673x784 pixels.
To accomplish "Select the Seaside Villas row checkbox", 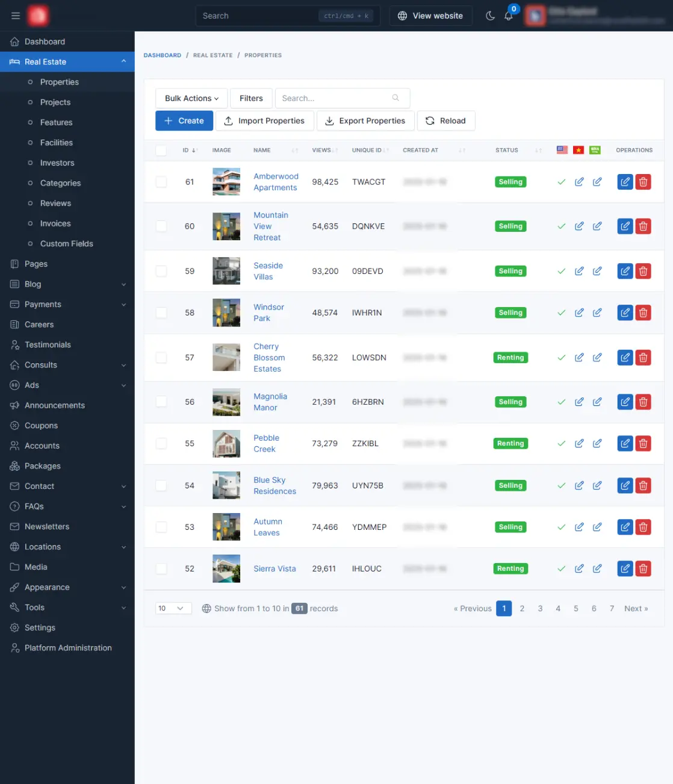I will coord(161,271).
